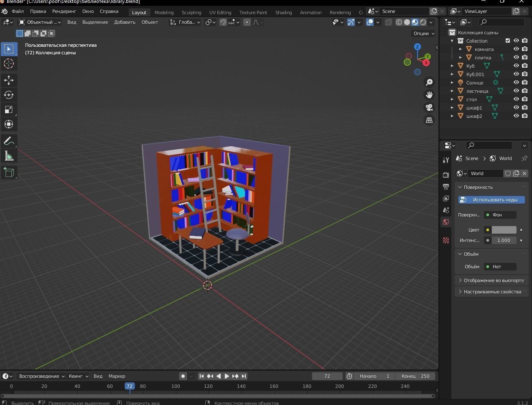Viewport: 532px width, 405px height.
Task: Open the Output properties tab
Action: (446, 186)
